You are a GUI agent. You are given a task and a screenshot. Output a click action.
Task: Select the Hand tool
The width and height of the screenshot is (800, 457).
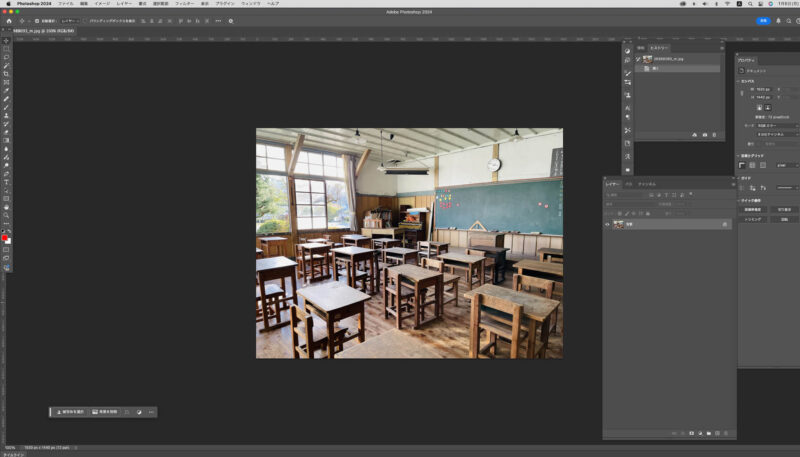coord(6,207)
